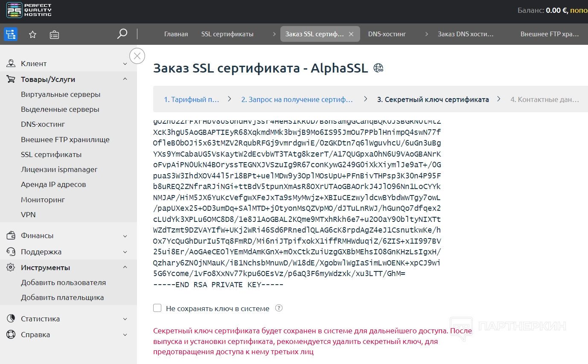Collapse sidebar with the round X button
The image size is (588, 364).
coord(137,56)
